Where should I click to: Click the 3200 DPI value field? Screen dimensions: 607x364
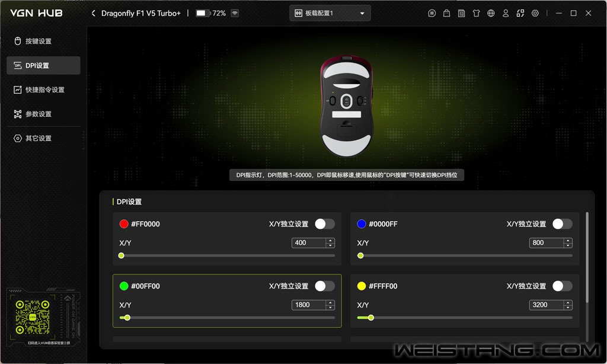click(547, 305)
